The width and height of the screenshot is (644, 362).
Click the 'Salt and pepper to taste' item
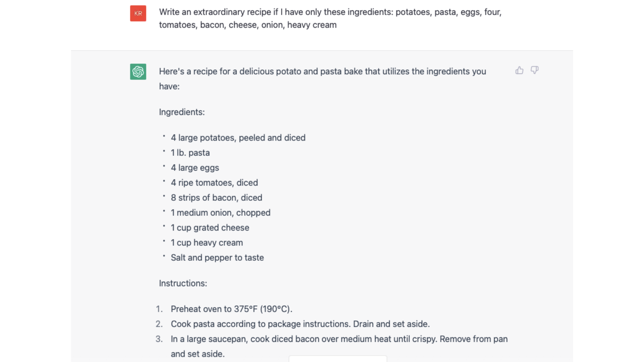(217, 258)
